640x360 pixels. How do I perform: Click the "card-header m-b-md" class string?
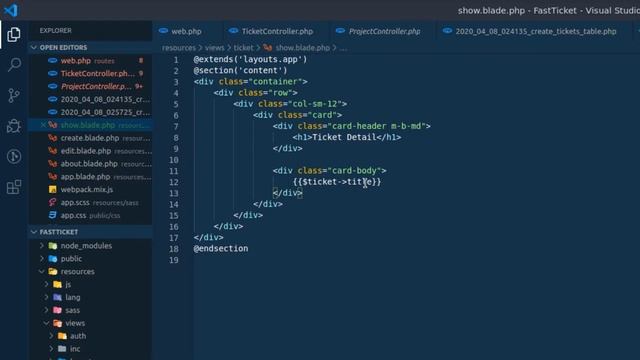tap(376, 126)
